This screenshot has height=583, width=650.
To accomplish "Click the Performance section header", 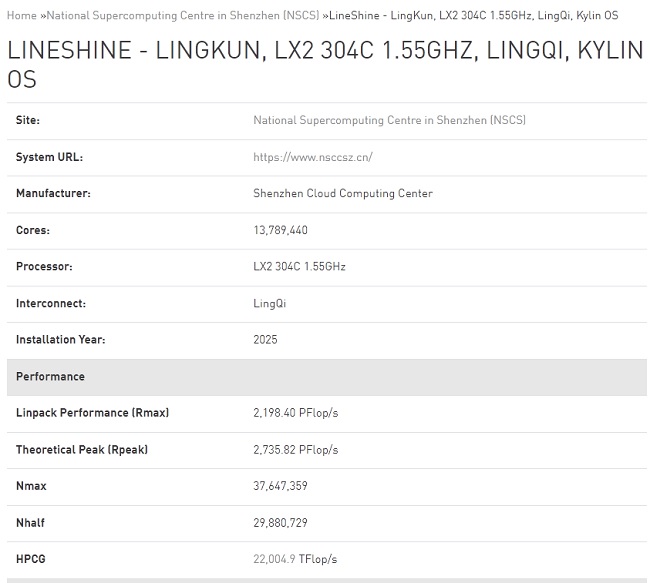I will 327,377.
